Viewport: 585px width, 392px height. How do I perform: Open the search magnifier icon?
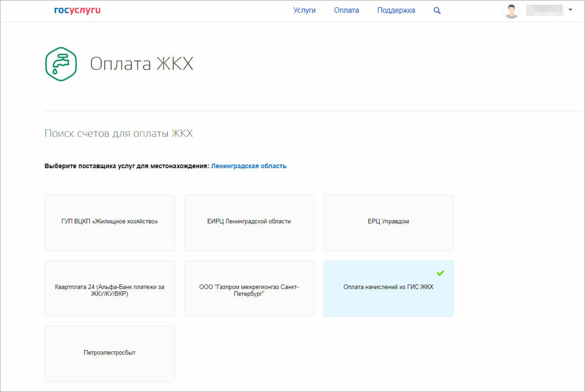point(437,10)
